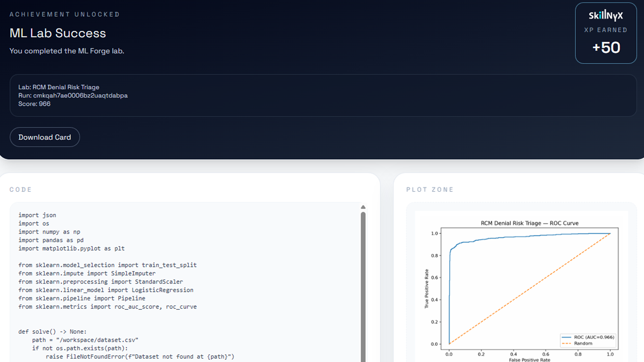Toggle visibility of the Plot Zone panel
Viewport: 644px width, 362px height.
[x=430, y=189]
